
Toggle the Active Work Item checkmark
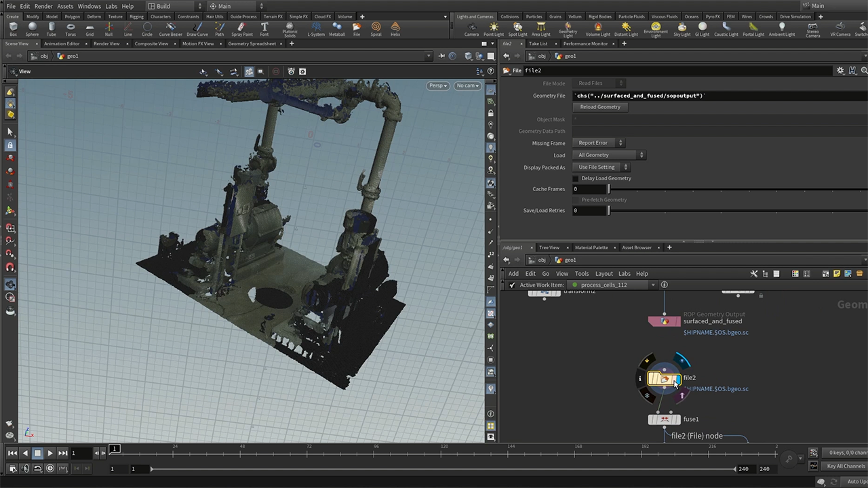pyautogui.click(x=512, y=285)
